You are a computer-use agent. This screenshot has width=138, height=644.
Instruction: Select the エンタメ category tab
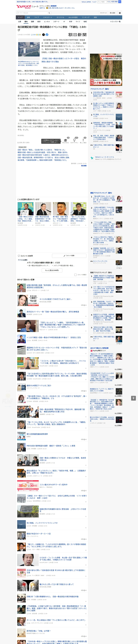pyautogui.click(x=47, y=21)
